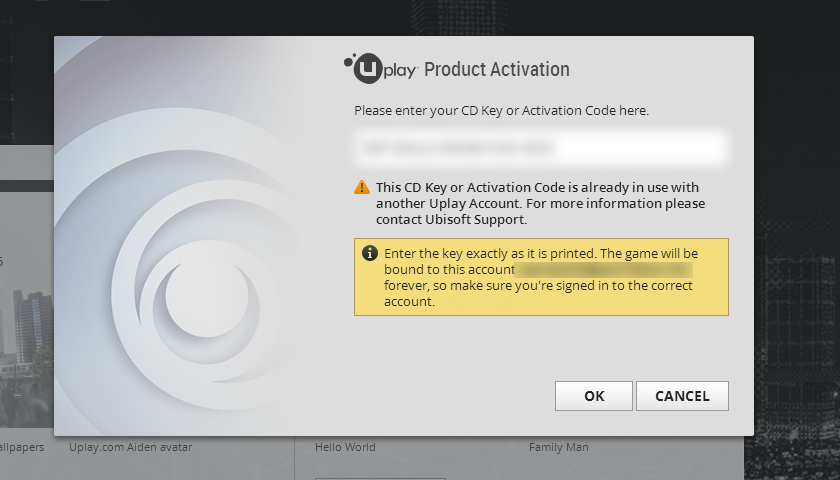The image size is (840, 480).
Task: Open the city skyline thumbnail at left
Action: [x=27, y=359]
